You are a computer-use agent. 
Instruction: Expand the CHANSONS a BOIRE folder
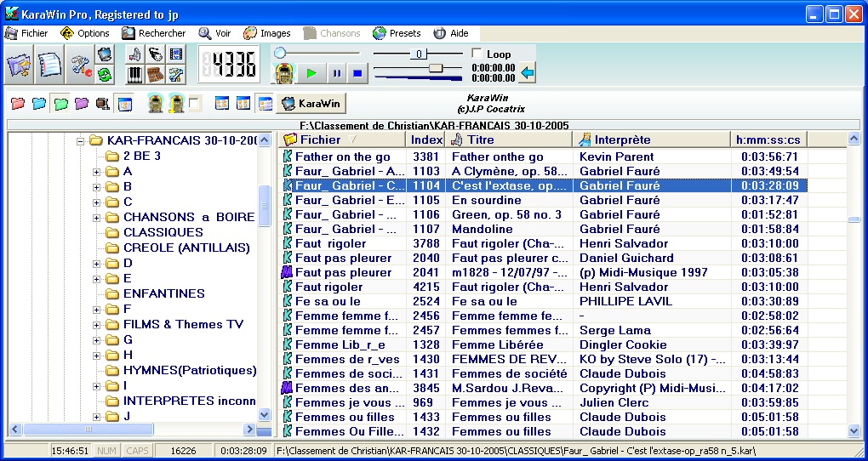click(x=96, y=217)
